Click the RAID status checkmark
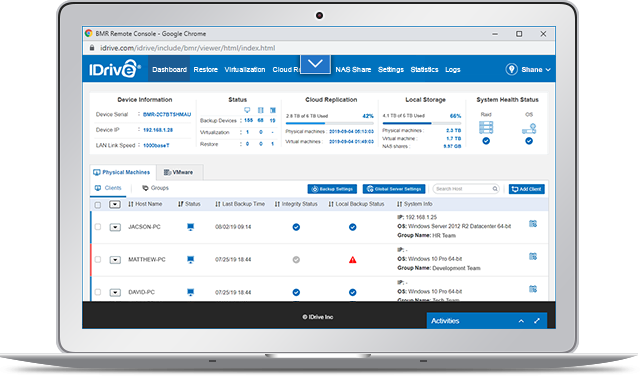The width and height of the screenshot is (640, 376). pos(486,141)
